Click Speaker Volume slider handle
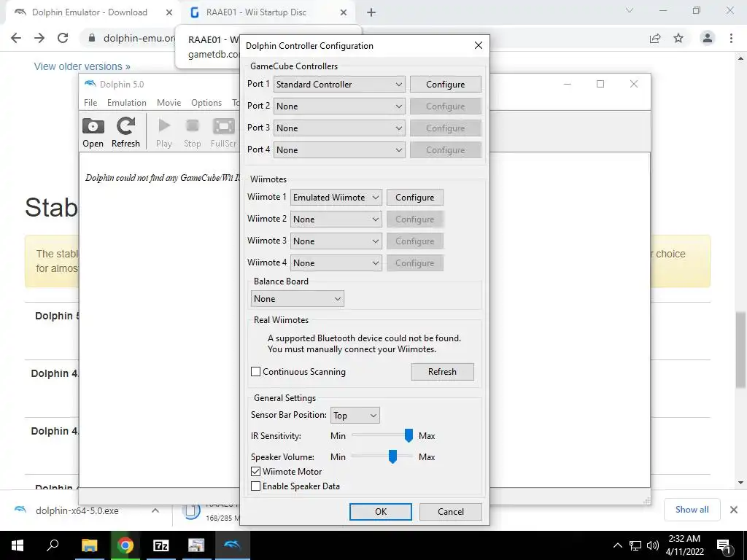This screenshot has height=560, width=747. click(392, 456)
